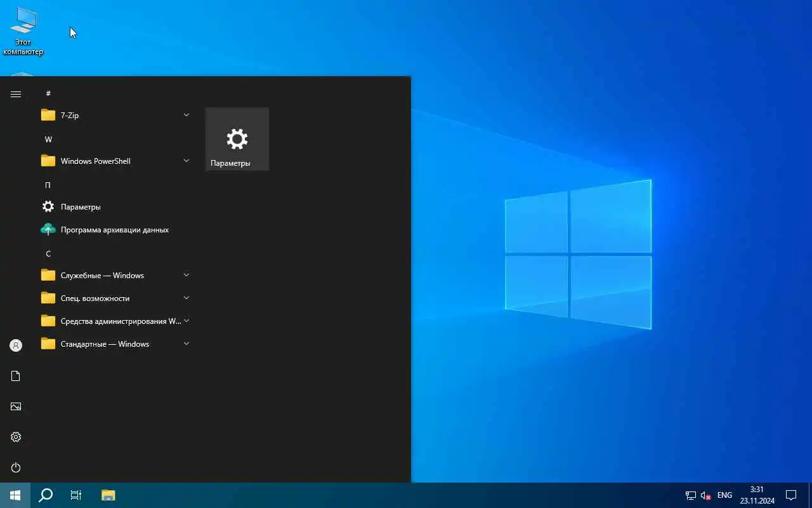This screenshot has height=508, width=812.
Task: Expand the Служебные — Windows chevron
Action: click(187, 275)
